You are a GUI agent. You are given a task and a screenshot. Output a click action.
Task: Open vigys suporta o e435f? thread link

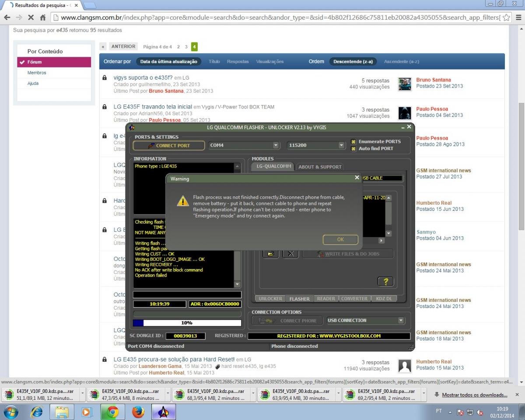pyautogui.click(x=143, y=78)
